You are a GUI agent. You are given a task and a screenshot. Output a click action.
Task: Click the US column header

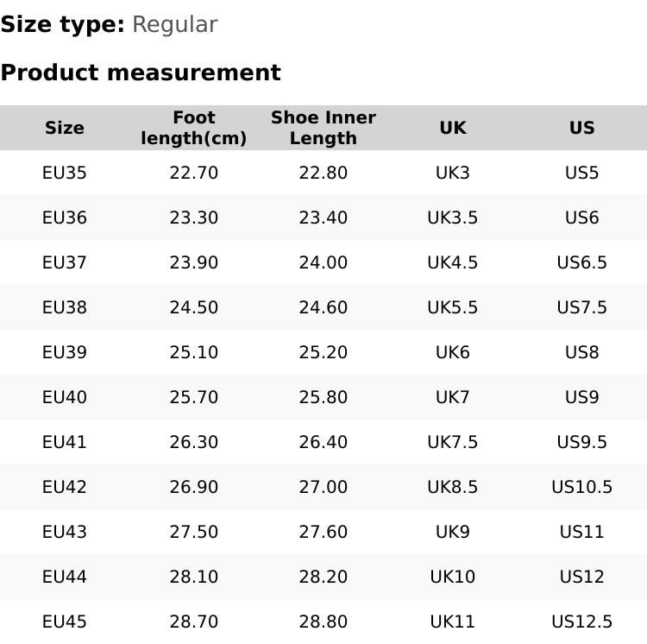coord(582,128)
